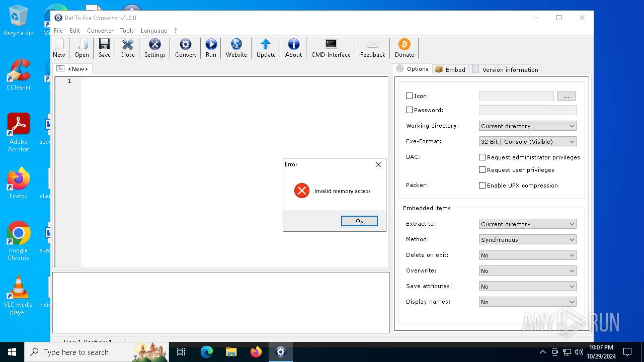
Task: Switch to the Version information tab
Action: tap(505, 69)
